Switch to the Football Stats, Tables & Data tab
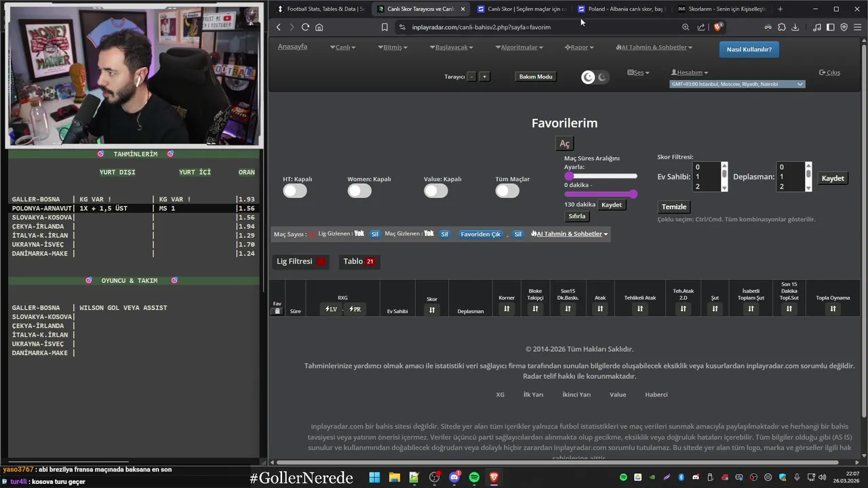Image resolution: width=868 pixels, height=488 pixels. point(320,9)
